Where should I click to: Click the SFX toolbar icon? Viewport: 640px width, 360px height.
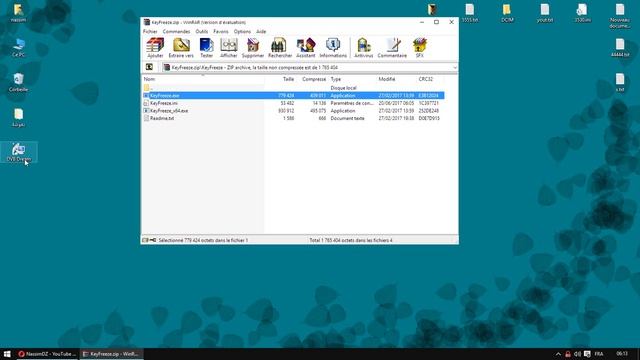(420, 48)
